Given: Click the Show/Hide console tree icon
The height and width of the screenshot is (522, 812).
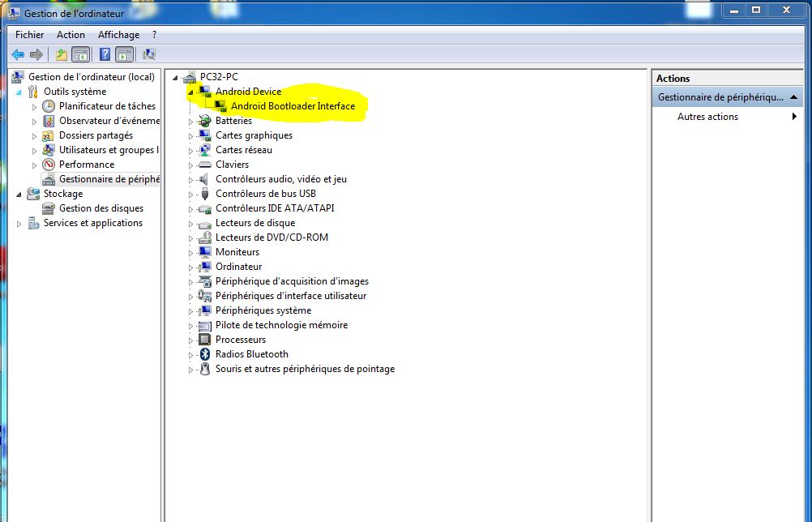Looking at the screenshot, I should (x=81, y=54).
